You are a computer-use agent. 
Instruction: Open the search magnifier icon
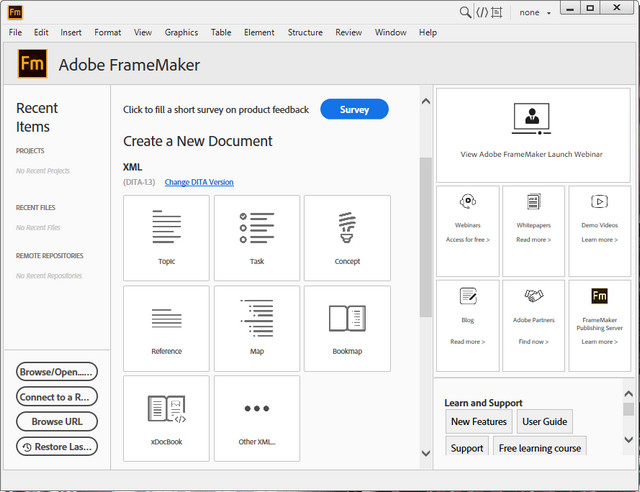click(x=465, y=12)
